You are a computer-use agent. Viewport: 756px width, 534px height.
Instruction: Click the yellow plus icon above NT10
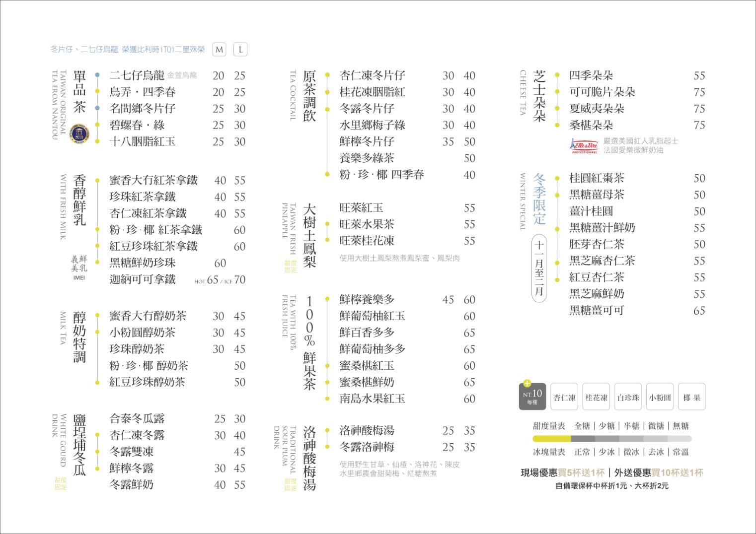pos(527,383)
